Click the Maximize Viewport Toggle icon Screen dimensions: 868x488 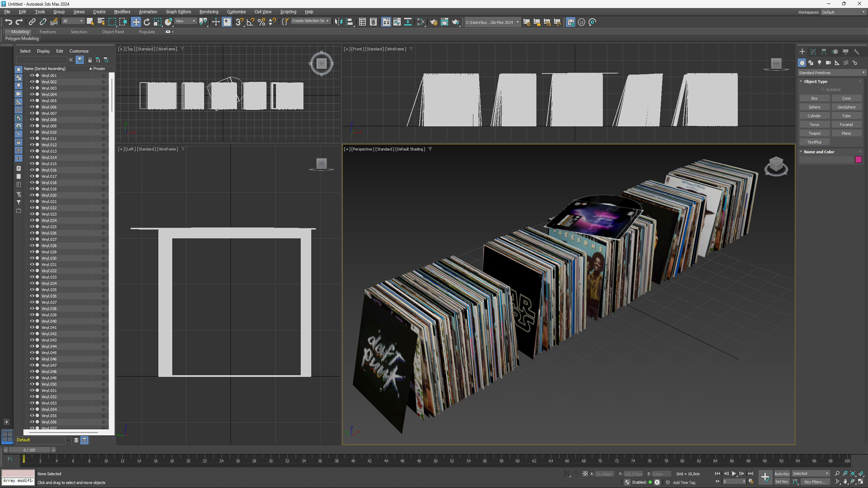click(861, 482)
